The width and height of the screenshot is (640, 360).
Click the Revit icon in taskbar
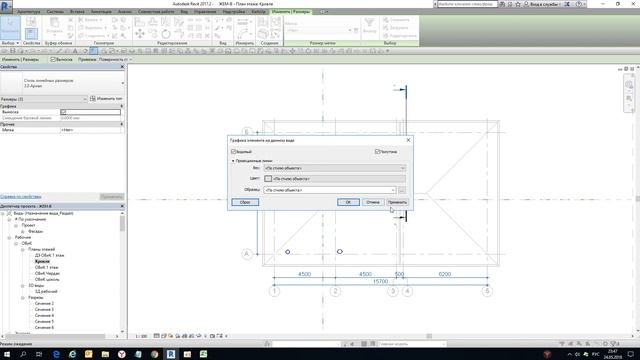171,354
